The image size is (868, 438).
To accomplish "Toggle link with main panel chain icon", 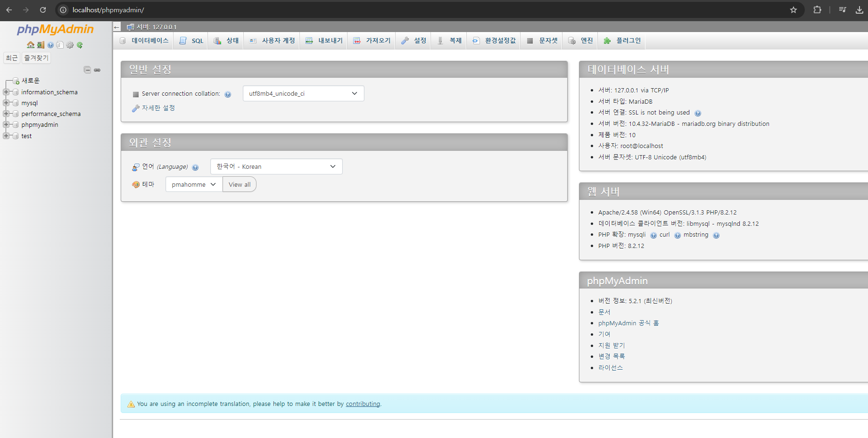I will [x=97, y=70].
